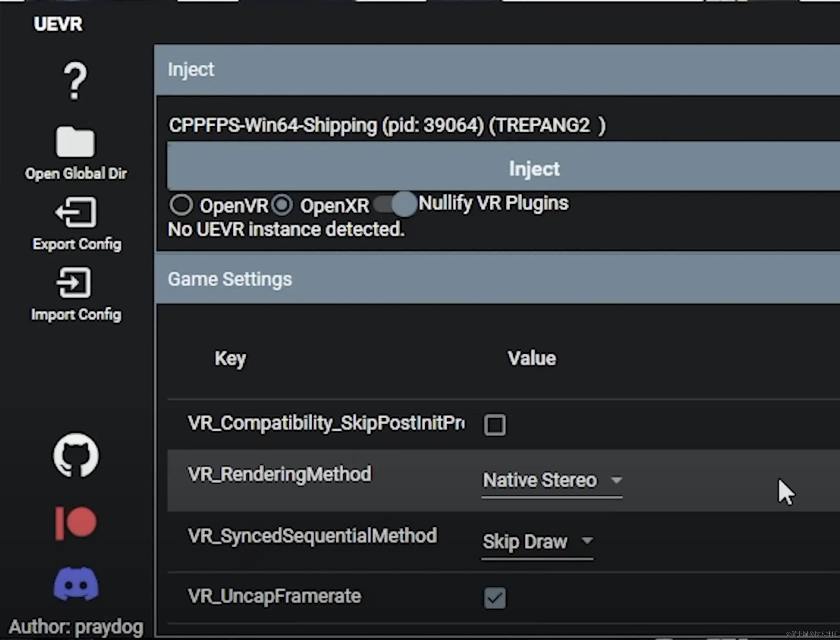Check the VR_Compatibility_SkipPostInitPr checkbox

point(495,425)
